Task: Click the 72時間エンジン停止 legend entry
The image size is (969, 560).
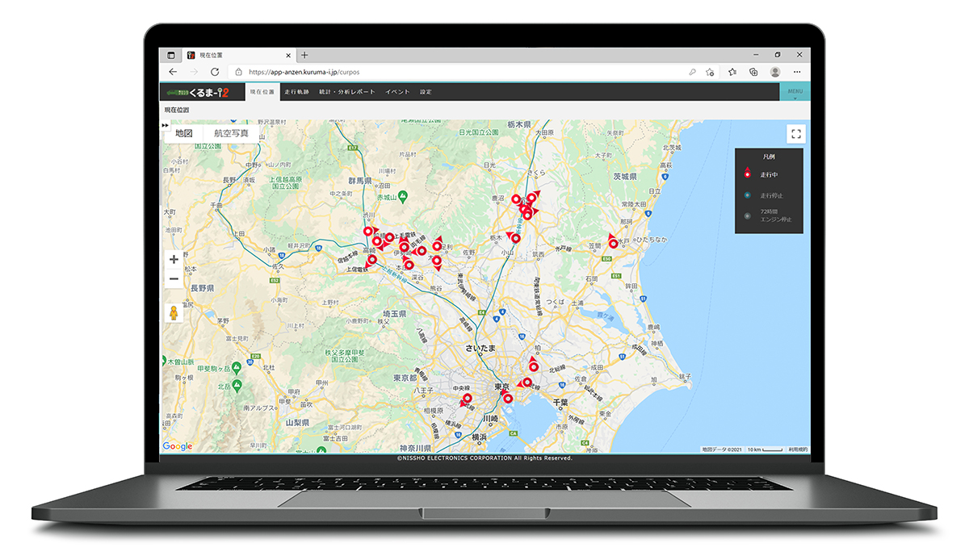Action: [x=767, y=217]
